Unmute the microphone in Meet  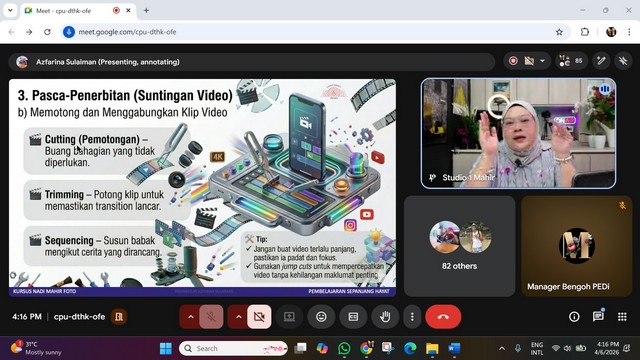pos(211,317)
